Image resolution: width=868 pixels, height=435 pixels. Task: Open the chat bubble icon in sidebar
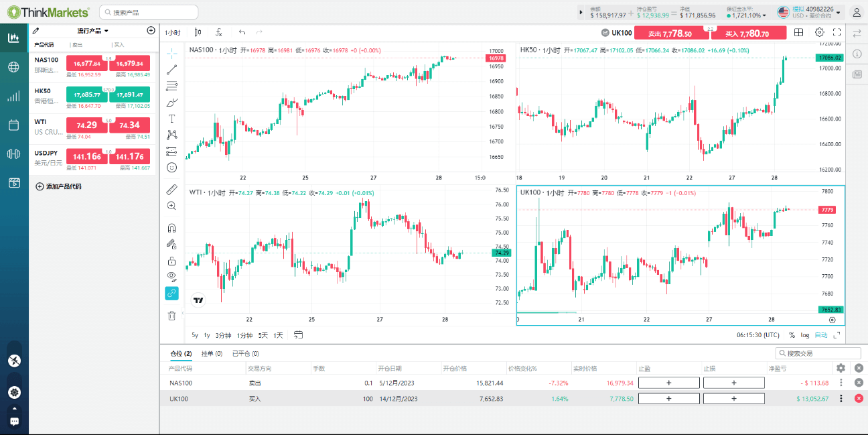pyautogui.click(x=14, y=421)
